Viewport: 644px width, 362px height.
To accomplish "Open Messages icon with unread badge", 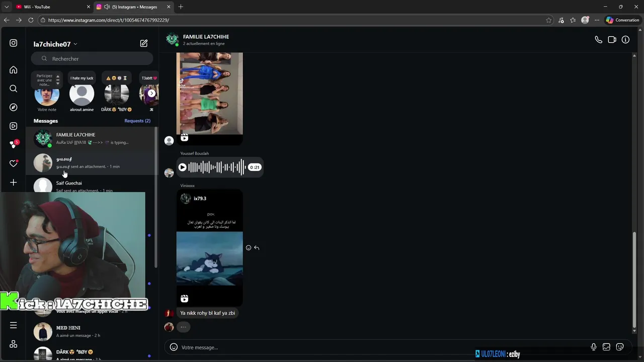I will coord(14,144).
